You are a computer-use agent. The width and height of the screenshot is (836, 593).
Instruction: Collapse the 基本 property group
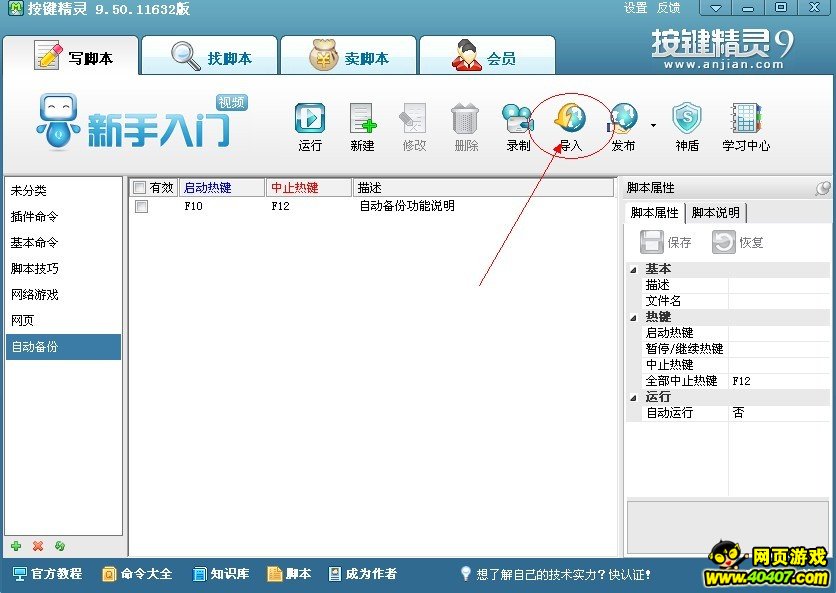[633, 269]
